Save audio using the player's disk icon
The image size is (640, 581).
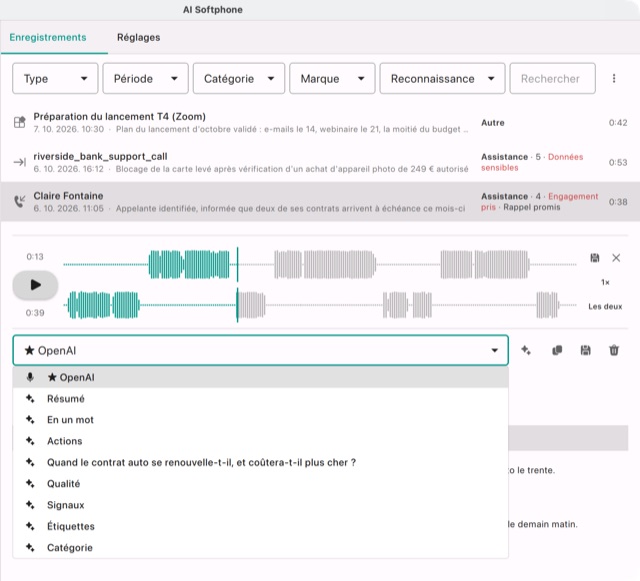tap(595, 258)
